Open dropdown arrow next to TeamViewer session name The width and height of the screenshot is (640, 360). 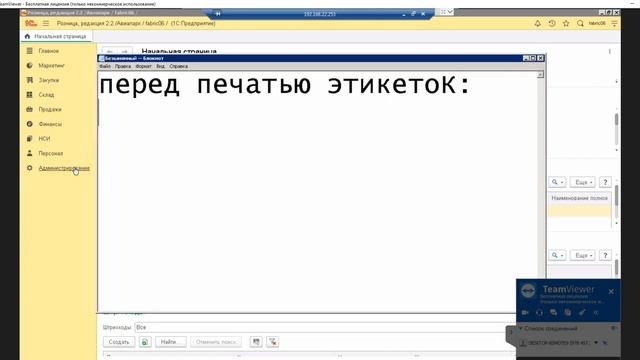click(x=596, y=342)
